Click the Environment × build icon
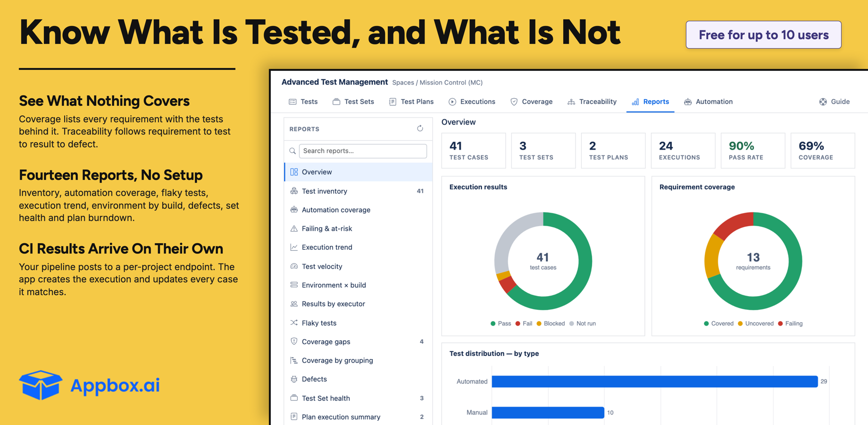 tap(294, 285)
